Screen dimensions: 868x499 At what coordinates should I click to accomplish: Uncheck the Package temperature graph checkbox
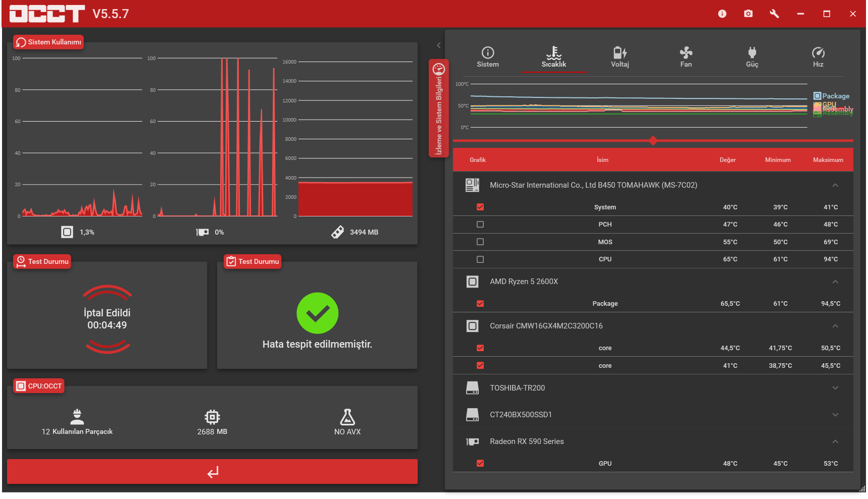(x=480, y=304)
